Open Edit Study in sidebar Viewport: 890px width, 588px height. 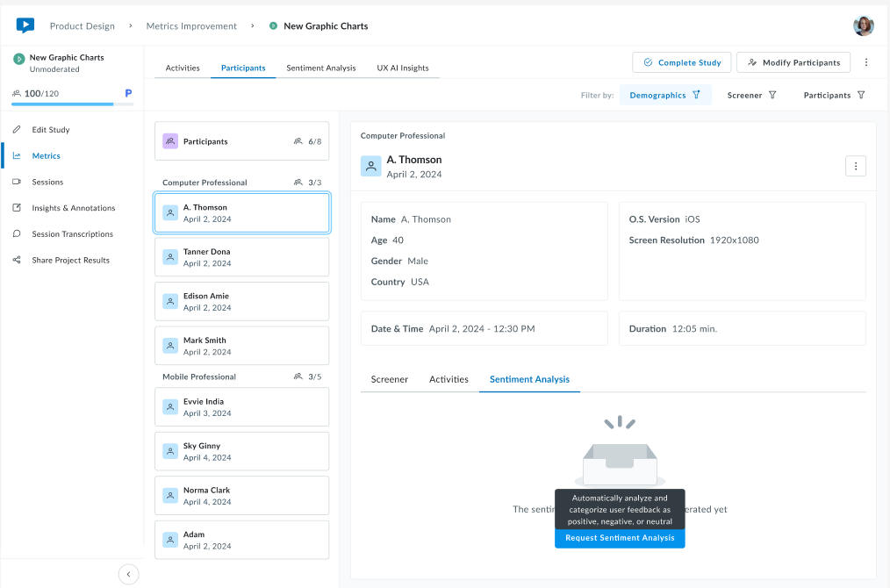50,130
